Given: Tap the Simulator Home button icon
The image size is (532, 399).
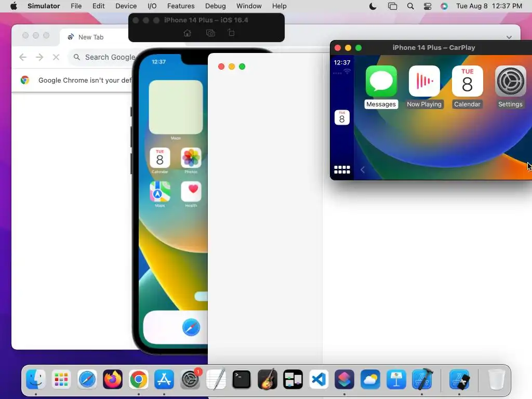Looking at the screenshot, I should tap(187, 33).
